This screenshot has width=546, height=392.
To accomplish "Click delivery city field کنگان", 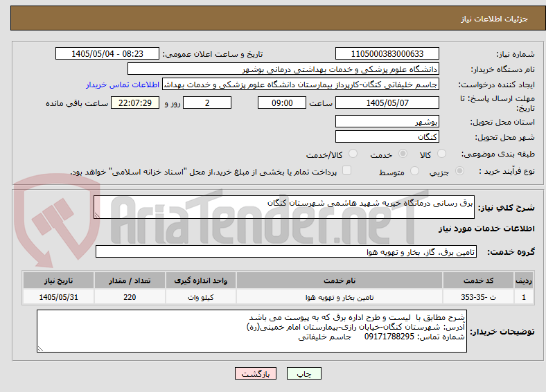I will 387,136.
